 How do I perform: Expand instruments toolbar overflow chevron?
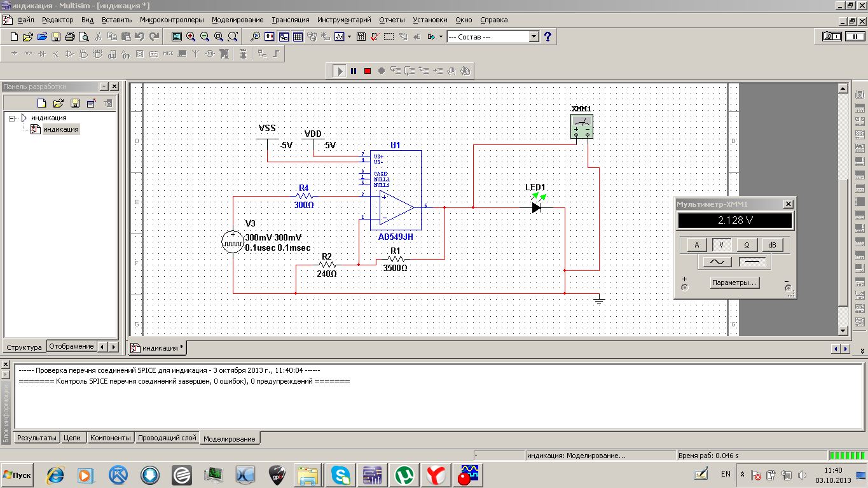(x=861, y=351)
